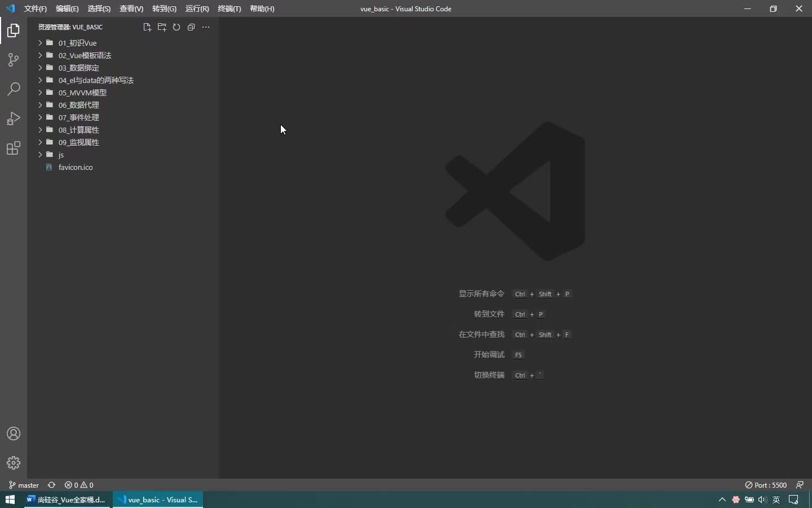812x508 pixels.
Task: Open explorer more actions ellipsis
Action: coord(206,27)
